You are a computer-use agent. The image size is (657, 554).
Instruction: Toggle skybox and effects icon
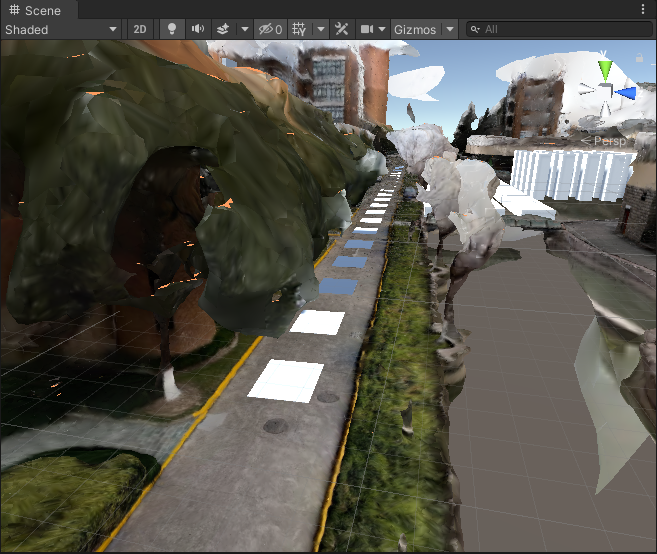[223, 30]
